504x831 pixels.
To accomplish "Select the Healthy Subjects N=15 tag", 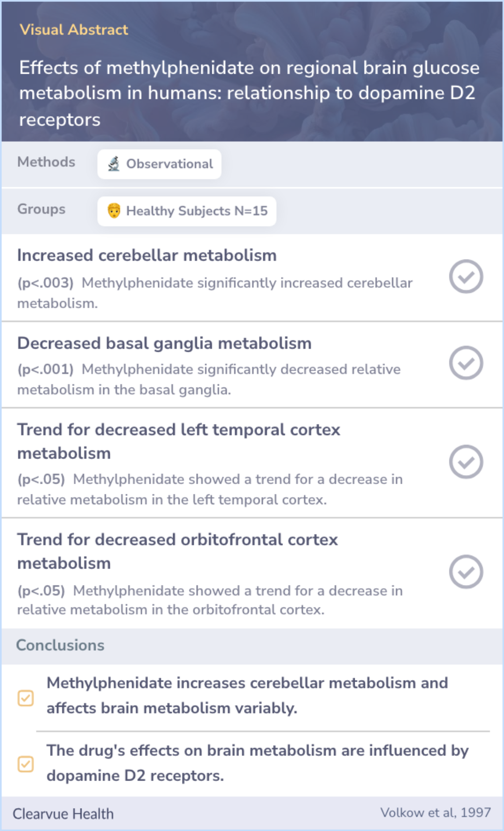I will tap(187, 211).
